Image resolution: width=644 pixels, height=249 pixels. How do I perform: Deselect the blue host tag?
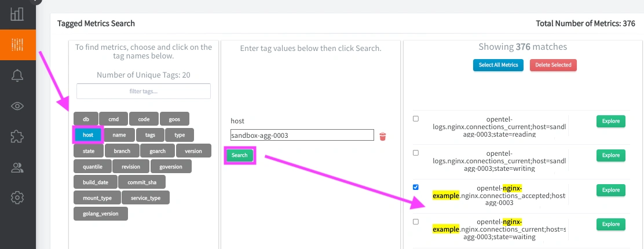point(88,135)
